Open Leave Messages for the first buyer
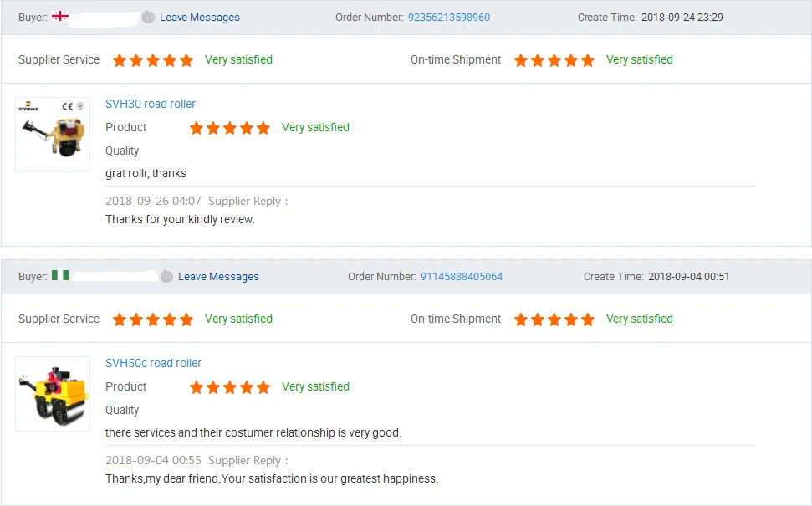This screenshot has width=812, height=506. click(200, 18)
